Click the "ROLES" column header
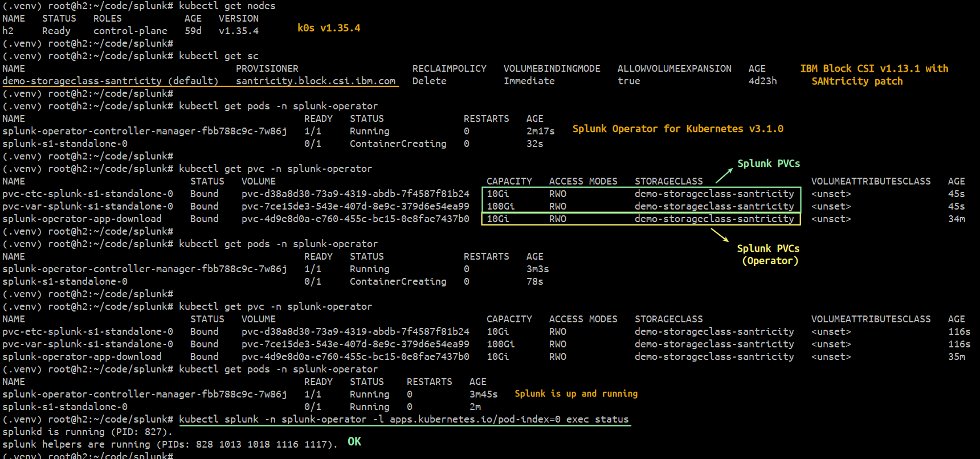Image resolution: width=980 pixels, height=459 pixels. [108, 18]
